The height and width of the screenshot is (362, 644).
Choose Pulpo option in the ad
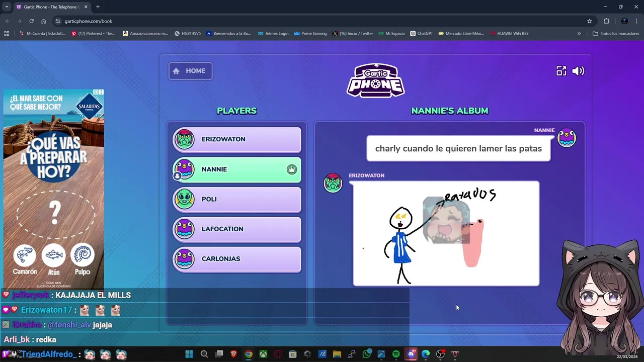(83, 260)
